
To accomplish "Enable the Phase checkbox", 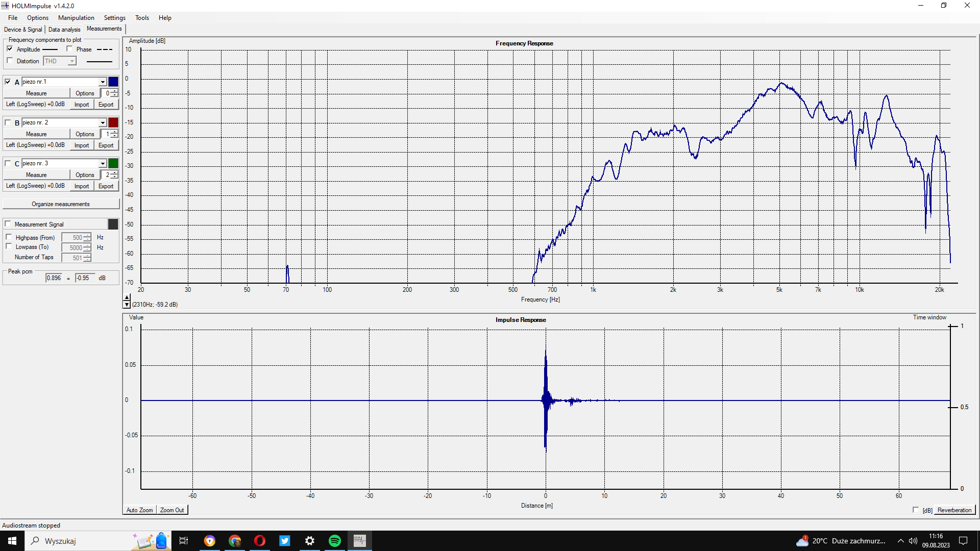I will click(69, 49).
